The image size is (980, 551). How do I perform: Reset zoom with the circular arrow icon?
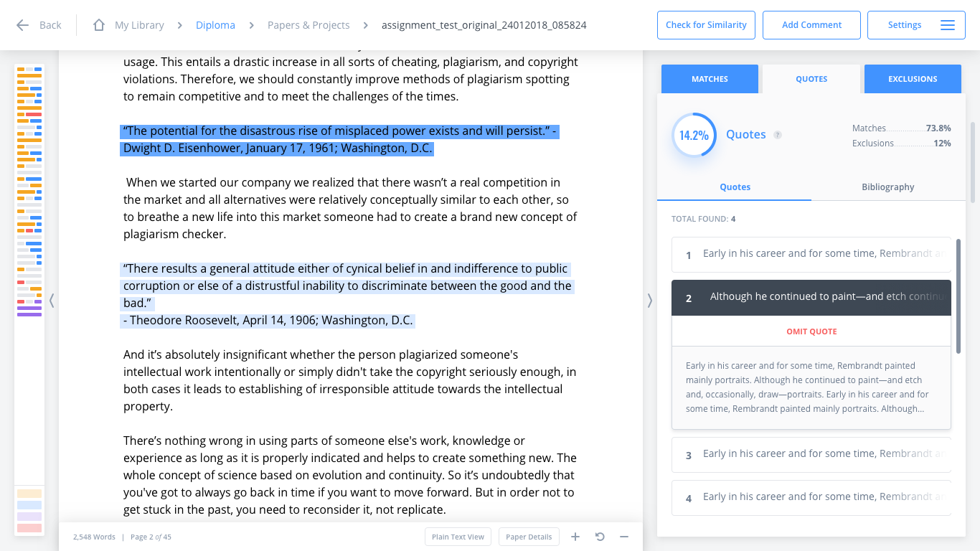(600, 537)
